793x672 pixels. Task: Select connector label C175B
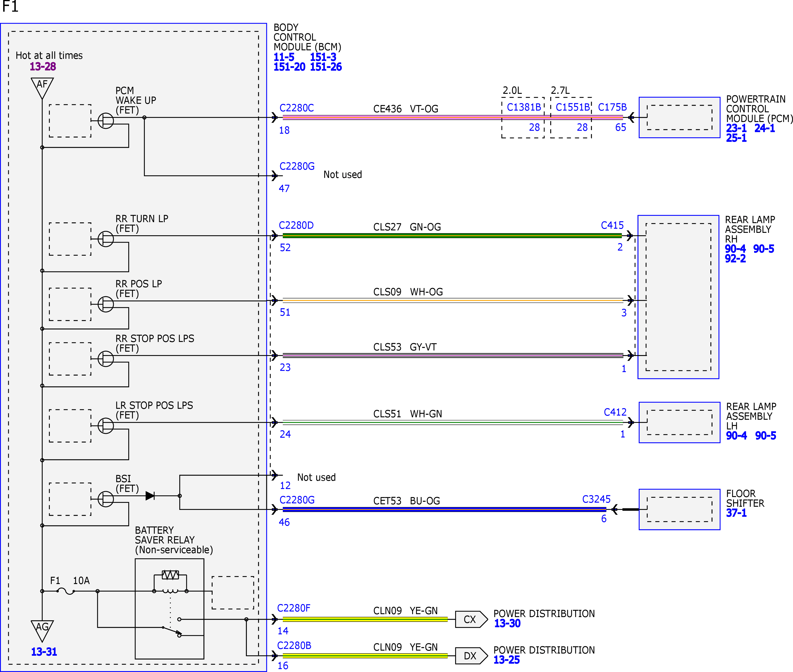(612, 107)
